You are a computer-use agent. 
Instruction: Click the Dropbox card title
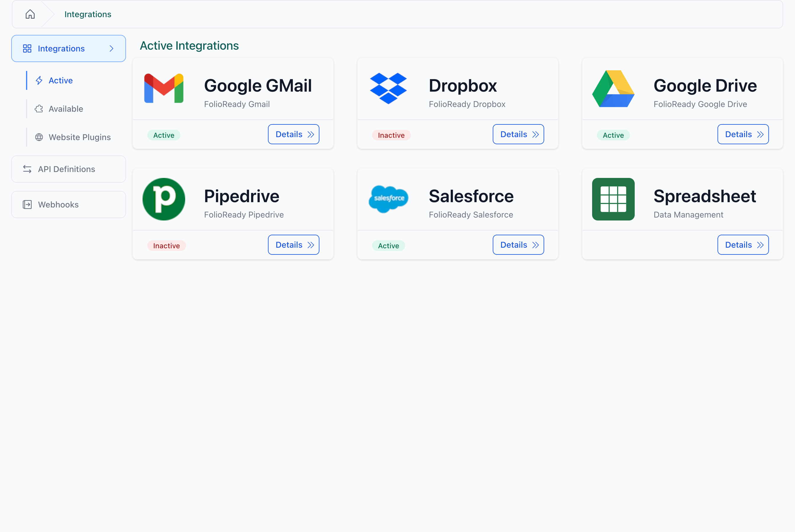pos(463,85)
